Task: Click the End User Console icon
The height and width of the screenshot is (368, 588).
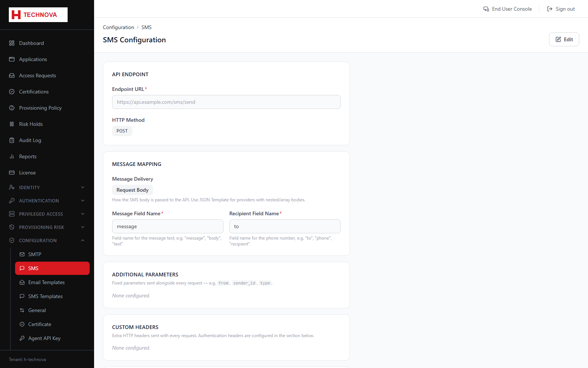Action: [486, 9]
